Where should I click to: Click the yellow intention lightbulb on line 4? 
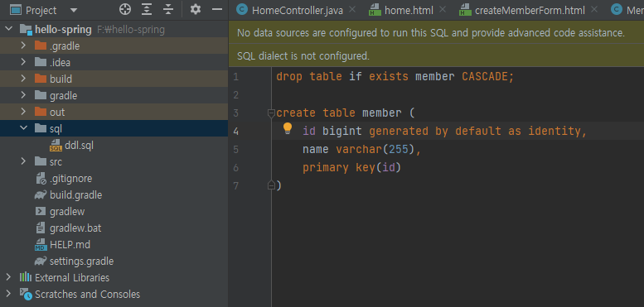(x=288, y=129)
